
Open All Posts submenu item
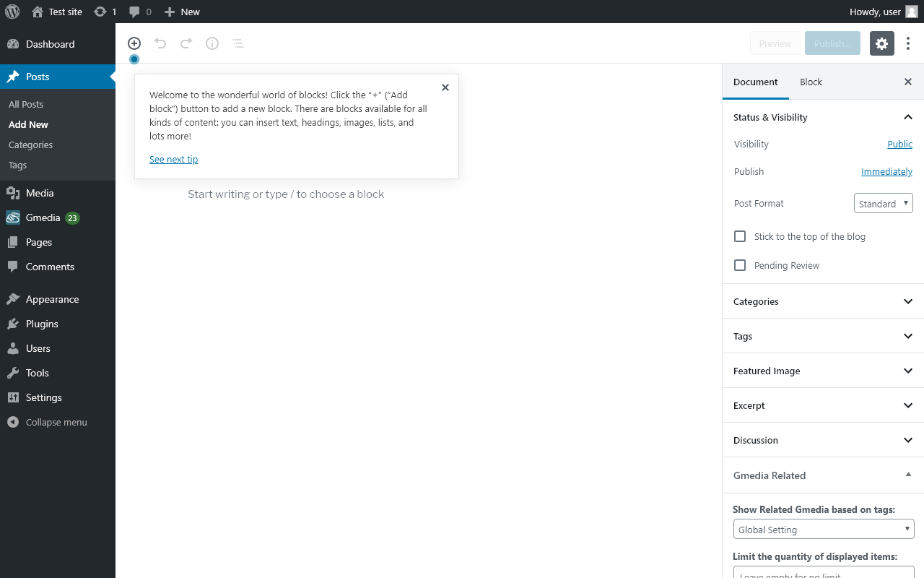click(x=26, y=104)
